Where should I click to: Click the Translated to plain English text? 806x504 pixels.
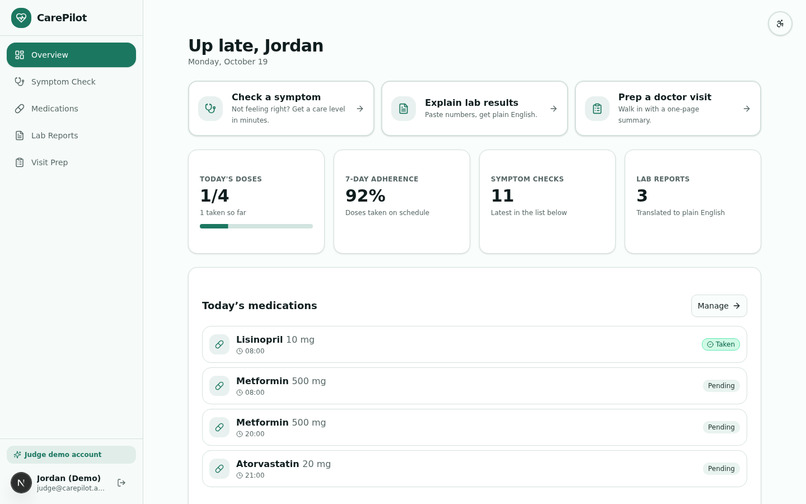681,212
